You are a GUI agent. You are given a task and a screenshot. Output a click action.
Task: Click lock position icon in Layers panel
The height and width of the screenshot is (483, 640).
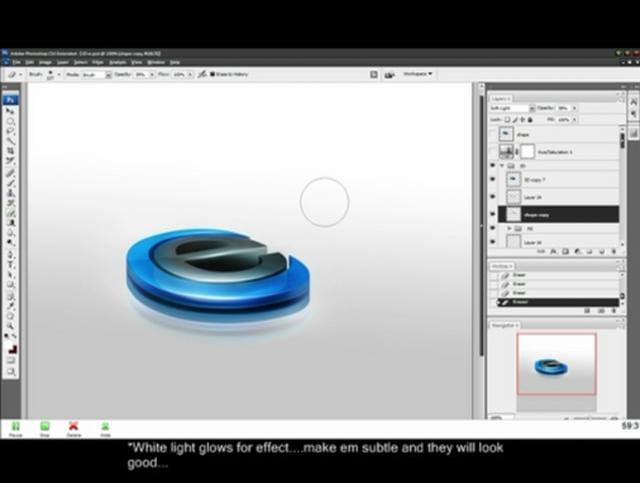(522, 120)
